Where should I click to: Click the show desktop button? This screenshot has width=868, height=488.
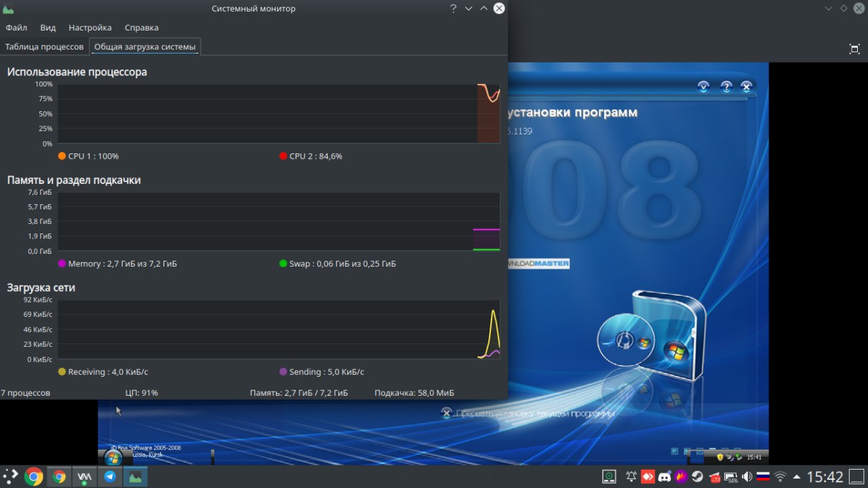(858, 477)
